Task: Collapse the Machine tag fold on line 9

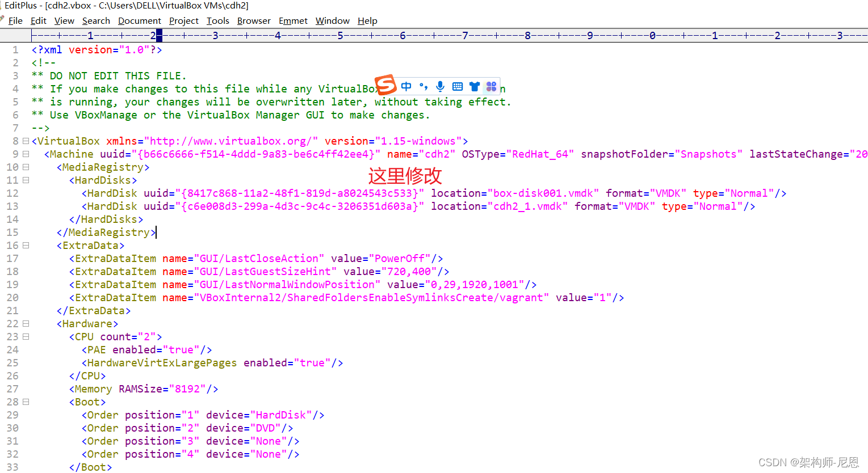Action: [26, 154]
